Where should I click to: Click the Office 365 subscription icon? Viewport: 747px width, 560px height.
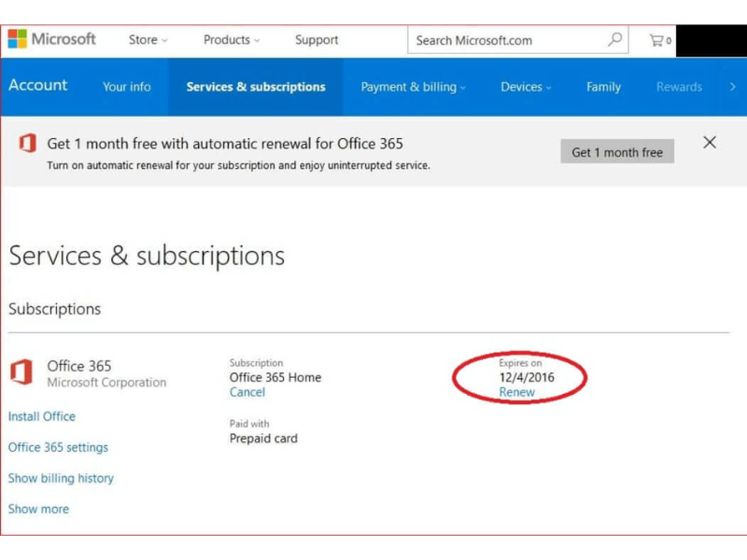(x=21, y=372)
